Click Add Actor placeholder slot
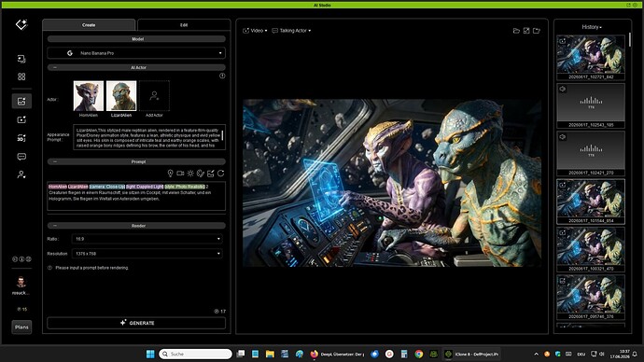Screen dimensions: 644x362 pyautogui.click(x=154, y=96)
